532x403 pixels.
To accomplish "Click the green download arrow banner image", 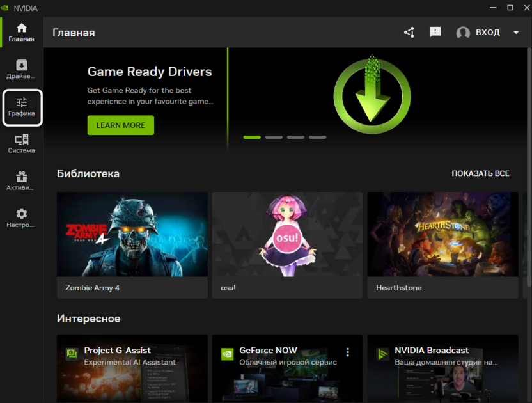I will (372, 94).
